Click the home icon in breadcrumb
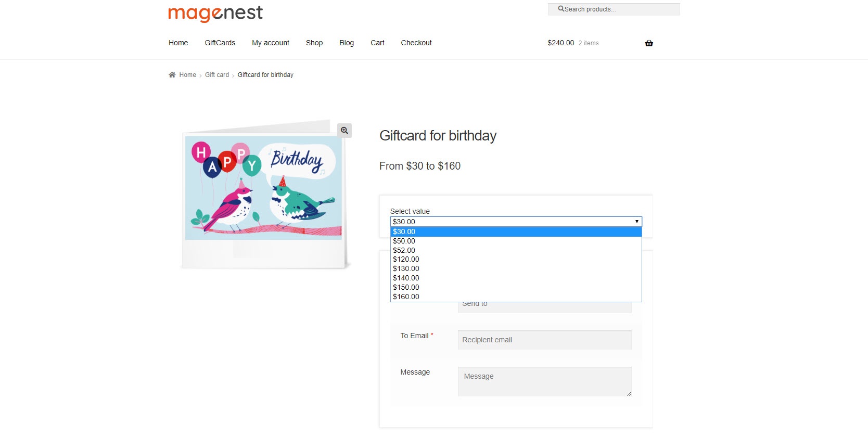The height and width of the screenshot is (437, 868). [x=172, y=75]
